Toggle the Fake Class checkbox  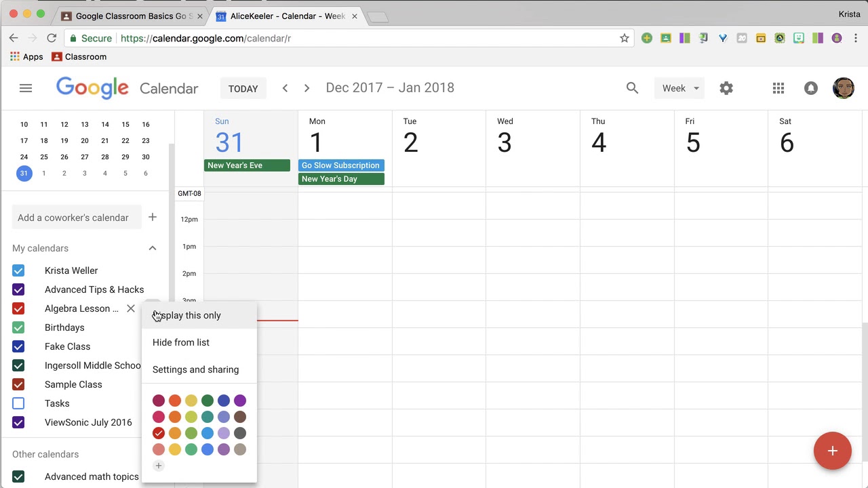18,346
